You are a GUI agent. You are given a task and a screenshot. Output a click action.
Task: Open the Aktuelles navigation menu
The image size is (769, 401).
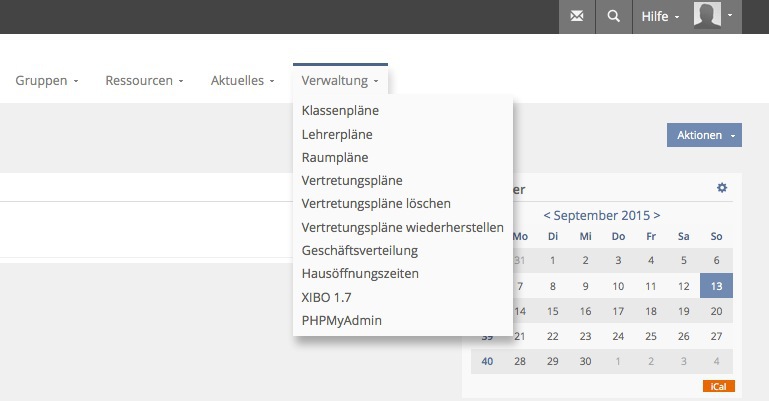pyautogui.click(x=242, y=80)
